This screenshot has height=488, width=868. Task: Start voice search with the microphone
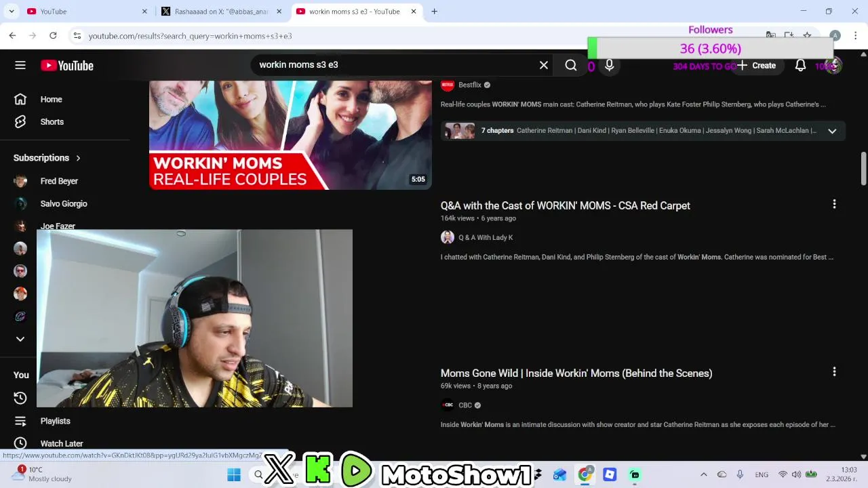pos(609,65)
